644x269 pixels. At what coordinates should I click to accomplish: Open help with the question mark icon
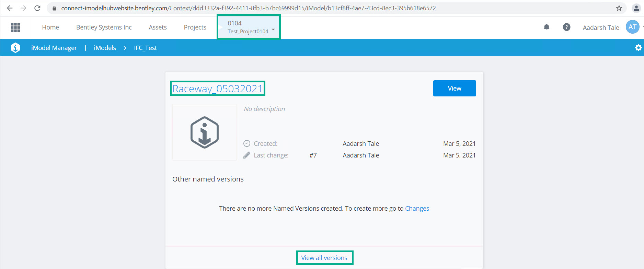pos(567,27)
